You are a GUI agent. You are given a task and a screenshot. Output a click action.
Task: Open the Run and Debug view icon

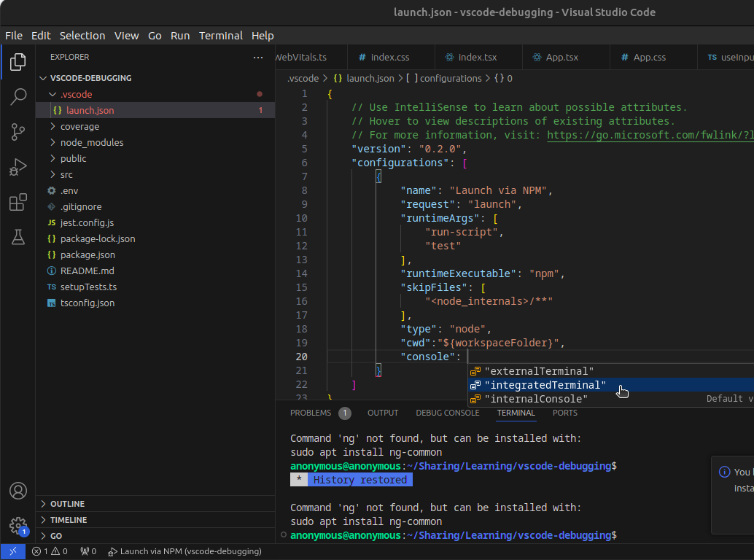(18, 167)
